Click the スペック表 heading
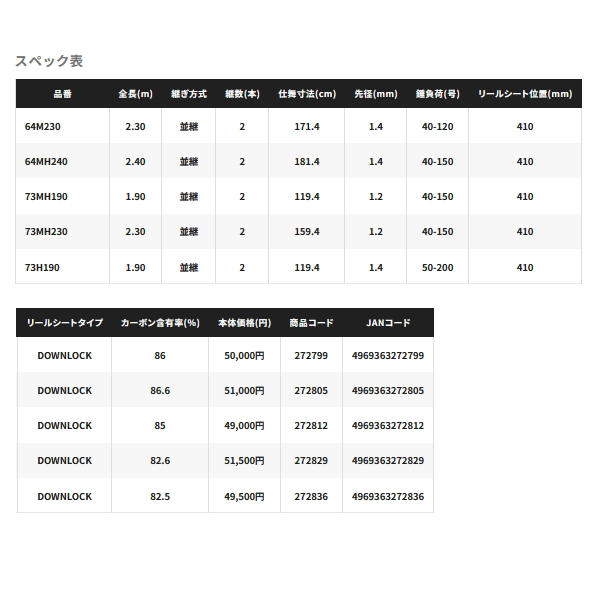600x600 pixels. 49,61
